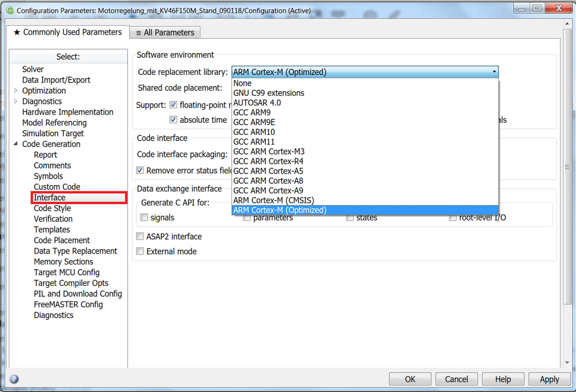Click the help question mark icon

(14, 379)
